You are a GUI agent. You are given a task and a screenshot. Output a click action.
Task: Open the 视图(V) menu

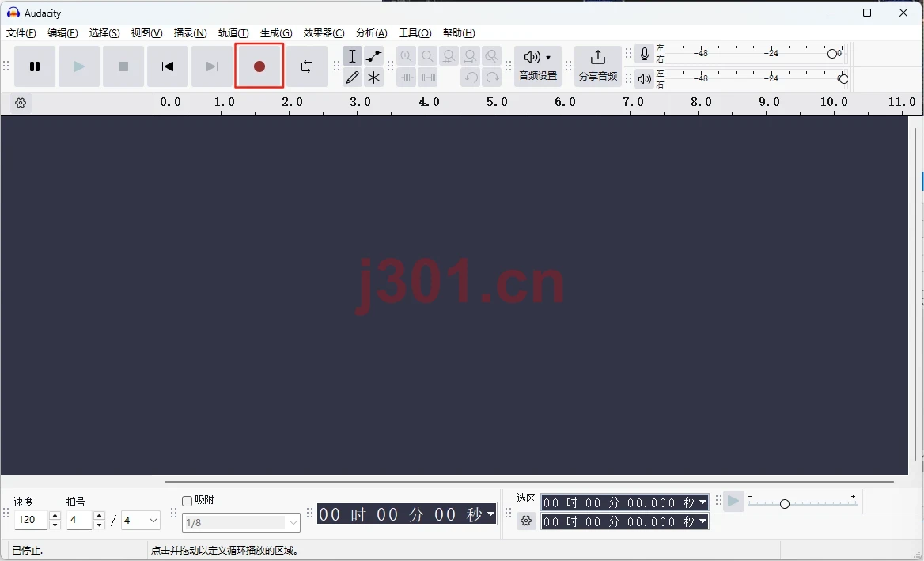(146, 33)
